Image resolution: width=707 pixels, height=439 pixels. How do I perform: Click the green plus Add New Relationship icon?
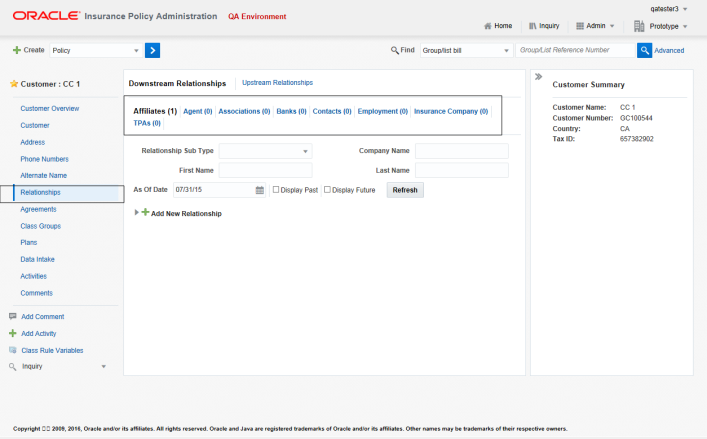(x=145, y=212)
